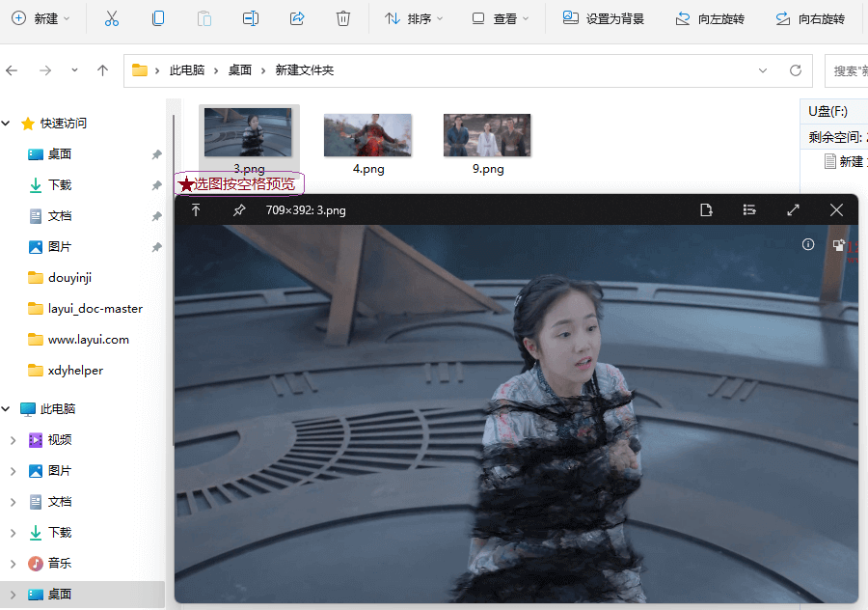
Task: Collapse the 快速访问 section
Action: coord(6,123)
